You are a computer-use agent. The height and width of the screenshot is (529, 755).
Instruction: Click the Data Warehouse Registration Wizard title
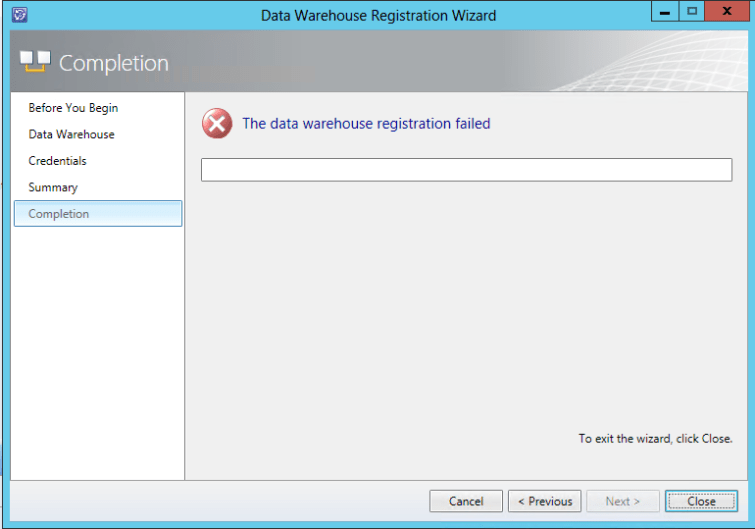pyautogui.click(x=378, y=15)
